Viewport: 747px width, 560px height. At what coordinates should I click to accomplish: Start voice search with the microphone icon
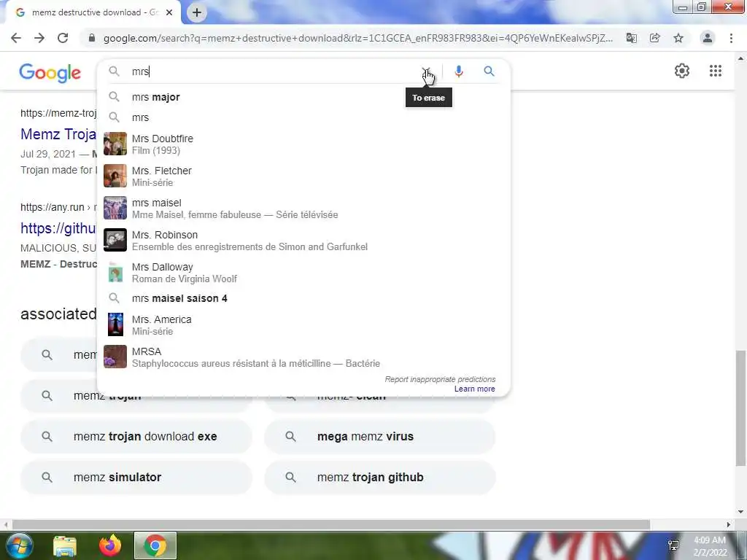459,71
